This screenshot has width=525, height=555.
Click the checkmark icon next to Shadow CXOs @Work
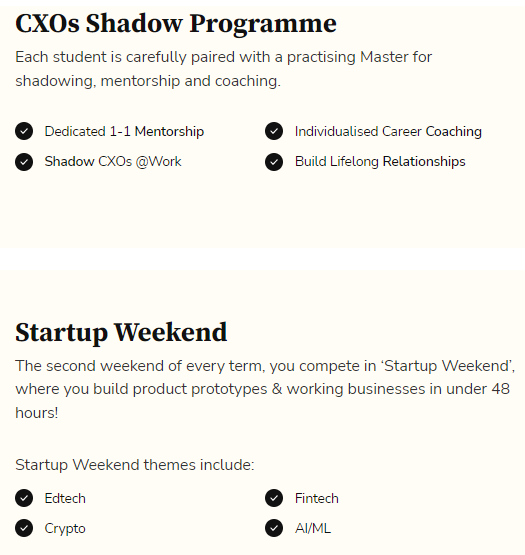pyautogui.click(x=24, y=162)
